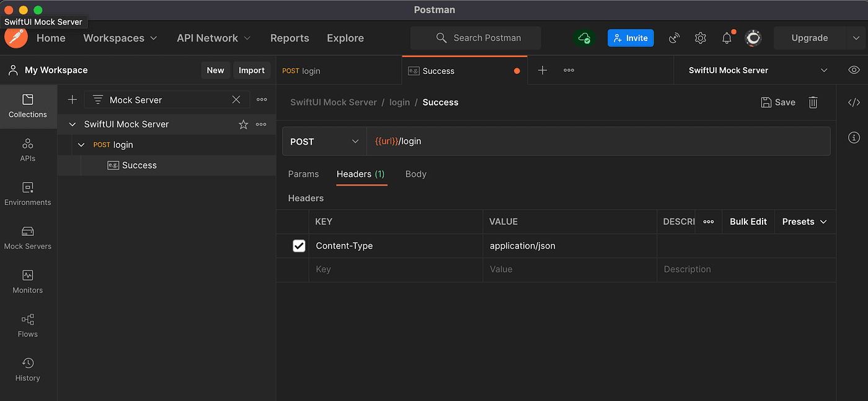The height and width of the screenshot is (401, 868).
Task: Open SwiftUI Mock Server collection options ellipsis
Action: click(261, 124)
